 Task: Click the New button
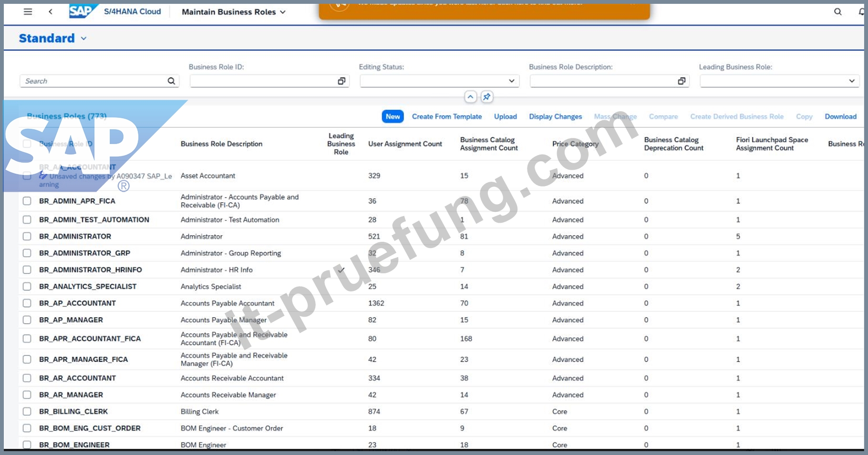tap(393, 117)
